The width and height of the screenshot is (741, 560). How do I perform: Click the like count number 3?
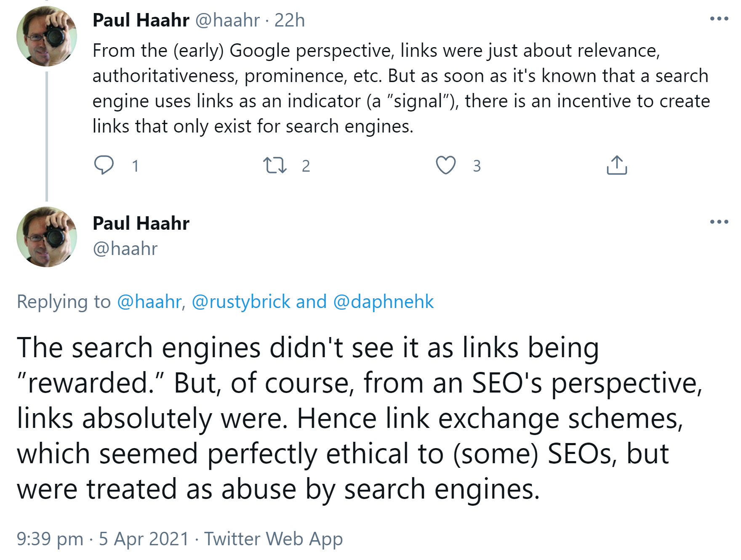tap(477, 166)
